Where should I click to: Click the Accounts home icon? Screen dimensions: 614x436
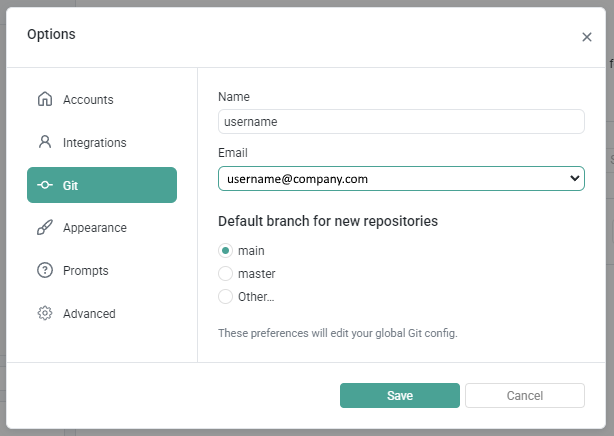pyautogui.click(x=45, y=99)
